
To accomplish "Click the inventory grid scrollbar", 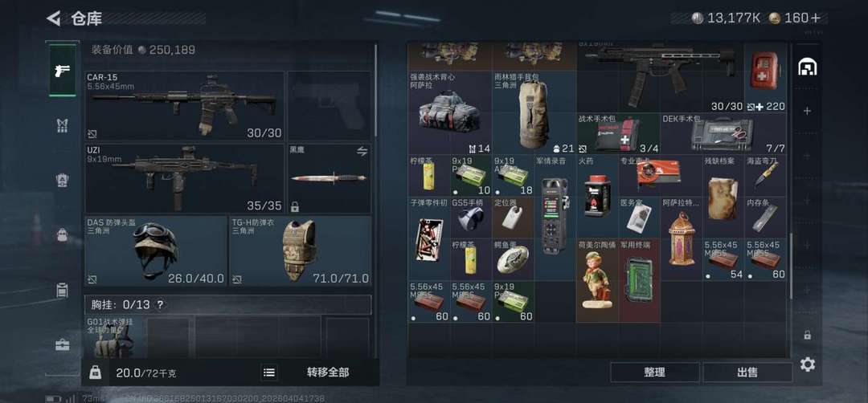I will click(792, 267).
